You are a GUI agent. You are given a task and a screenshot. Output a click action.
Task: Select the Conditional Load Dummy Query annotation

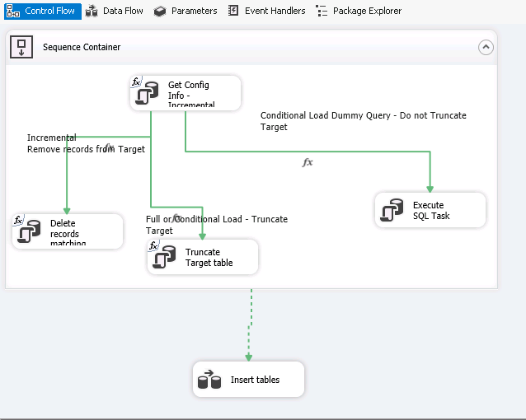pos(363,121)
